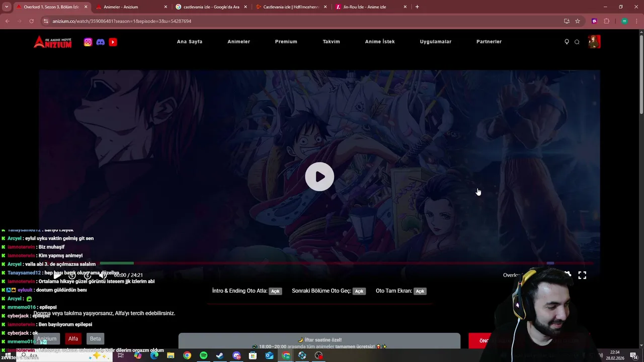The height and width of the screenshot is (362, 644).
Task: Open the Uygulamalar menu item
Action: 436,42
